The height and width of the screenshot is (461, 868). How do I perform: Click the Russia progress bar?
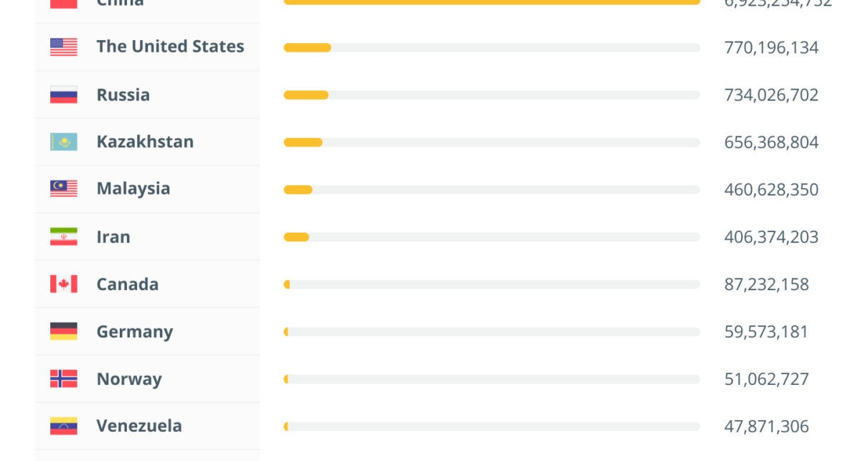pos(491,95)
